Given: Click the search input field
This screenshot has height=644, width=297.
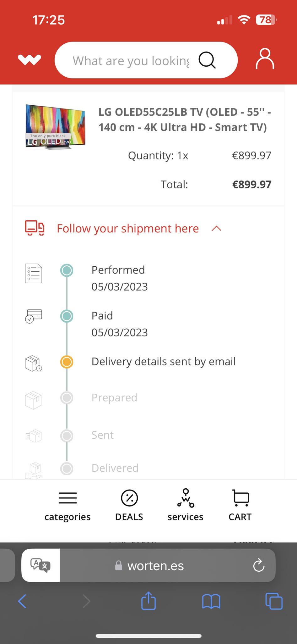Looking at the screenshot, I should [131, 61].
